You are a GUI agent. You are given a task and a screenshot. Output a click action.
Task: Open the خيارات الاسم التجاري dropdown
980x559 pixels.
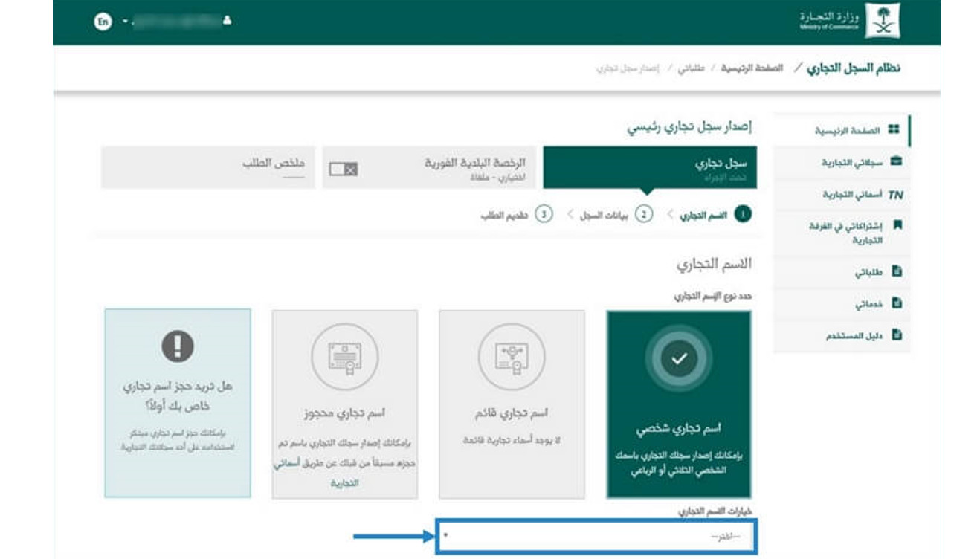coord(596,537)
